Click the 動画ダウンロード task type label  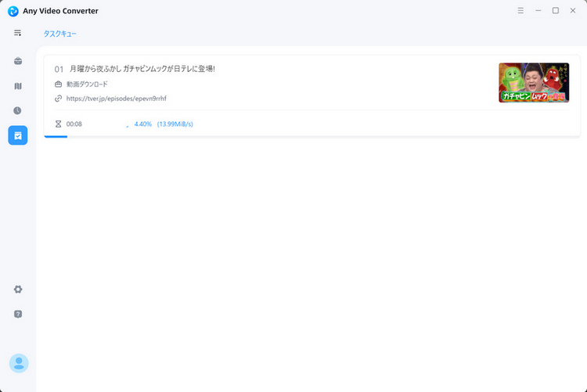click(87, 85)
